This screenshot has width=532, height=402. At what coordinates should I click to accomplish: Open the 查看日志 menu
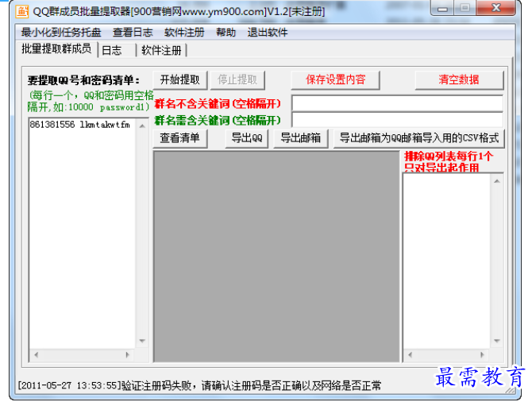point(133,33)
